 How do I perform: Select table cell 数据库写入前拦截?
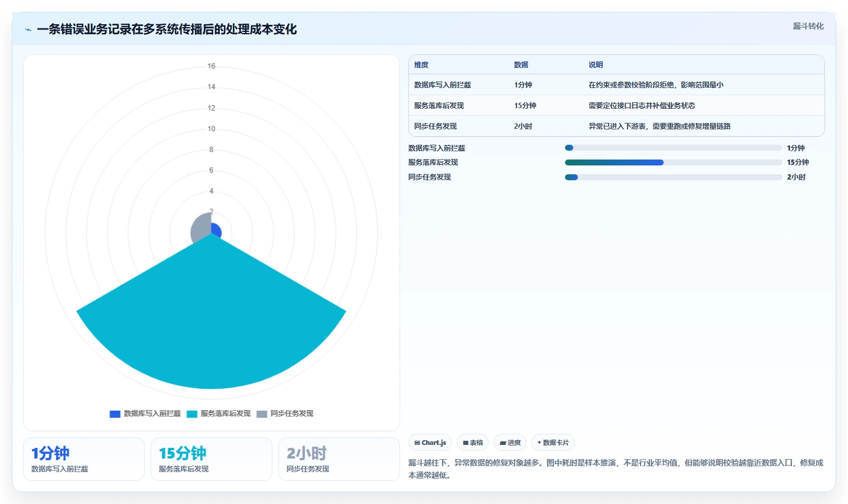pos(443,85)
